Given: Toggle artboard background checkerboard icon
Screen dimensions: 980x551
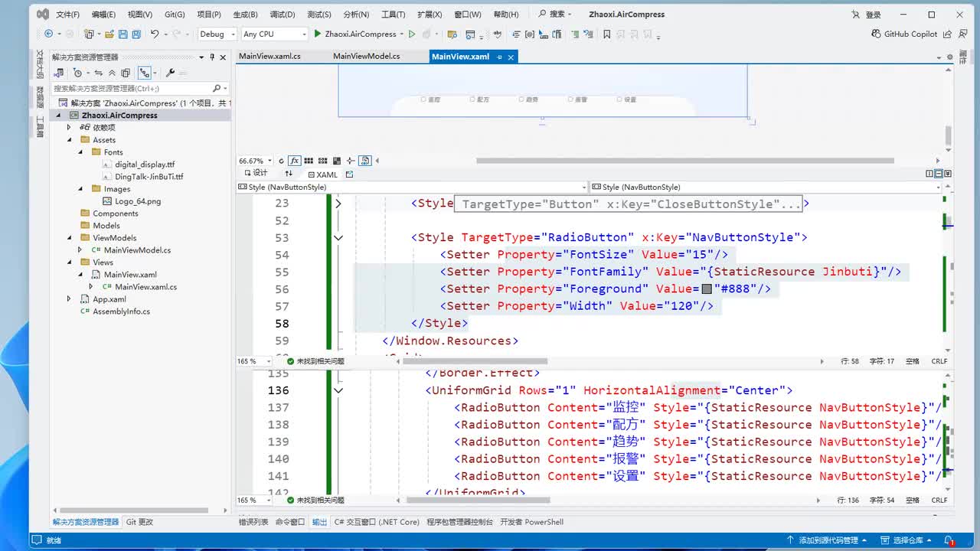Looking at the screenshot, I should pos(337,161).
